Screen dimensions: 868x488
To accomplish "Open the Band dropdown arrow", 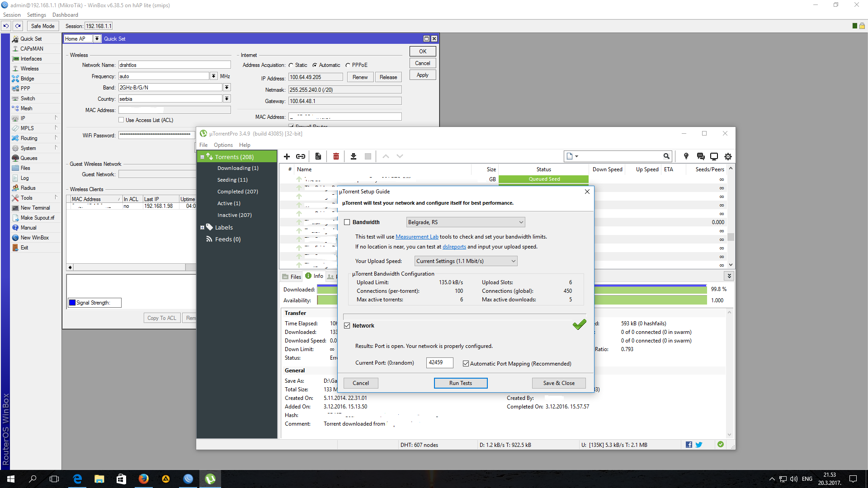I will click(227, 87).
